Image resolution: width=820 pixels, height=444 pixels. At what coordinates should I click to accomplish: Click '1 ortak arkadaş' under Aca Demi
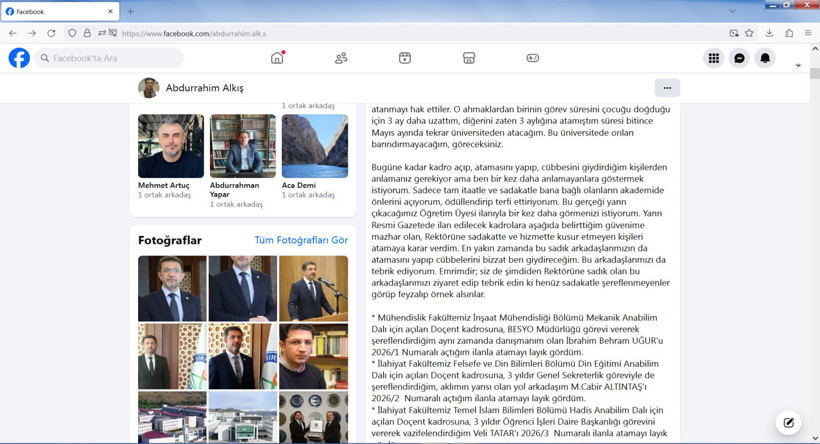[x=308, y=195]
